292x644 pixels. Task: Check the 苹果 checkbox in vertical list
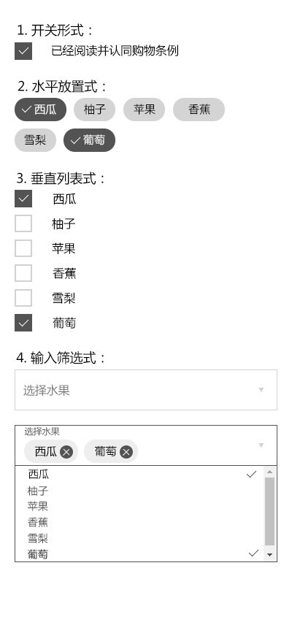tap(23, 248)
